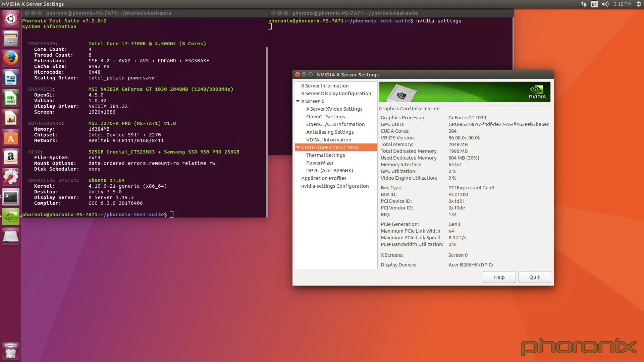Open PowerMizer page
This screenshot has height=362, width=644.
click(320, 163)
